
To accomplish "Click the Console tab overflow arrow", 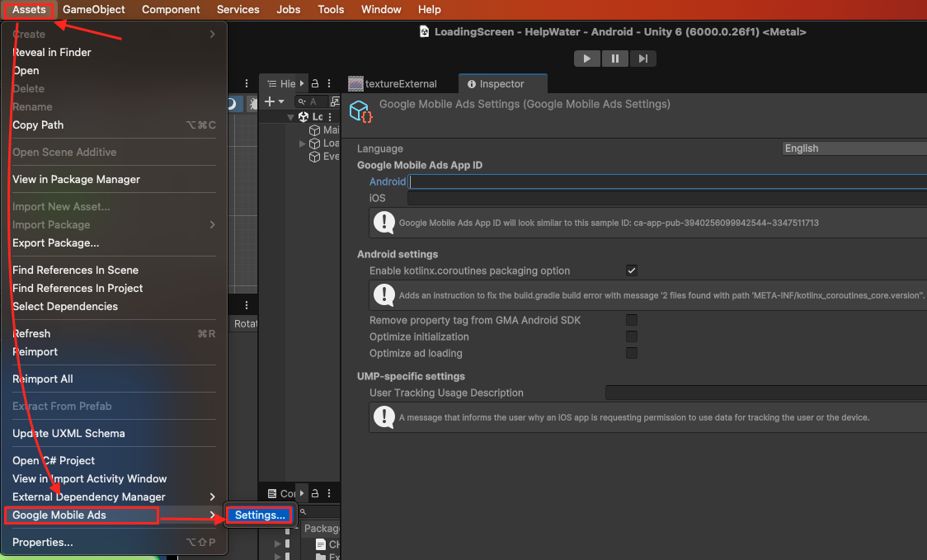I will pos(302,493).
